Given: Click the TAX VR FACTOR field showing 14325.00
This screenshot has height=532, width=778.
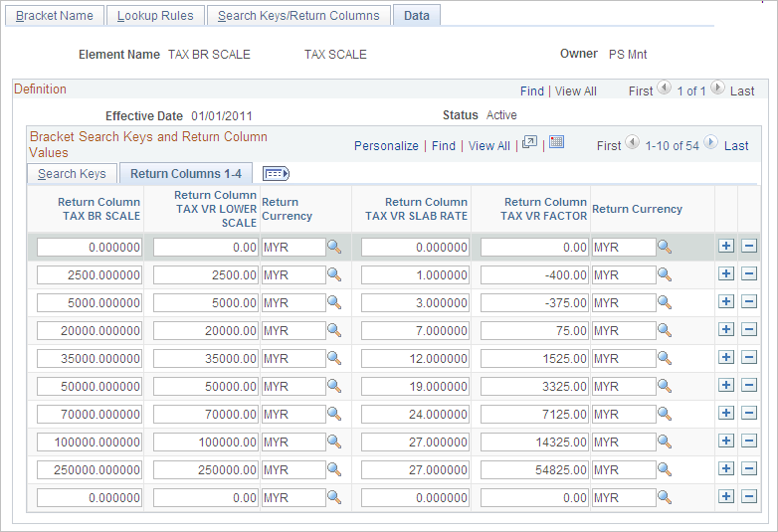Looking at the screenshot, I should (534, 442).
